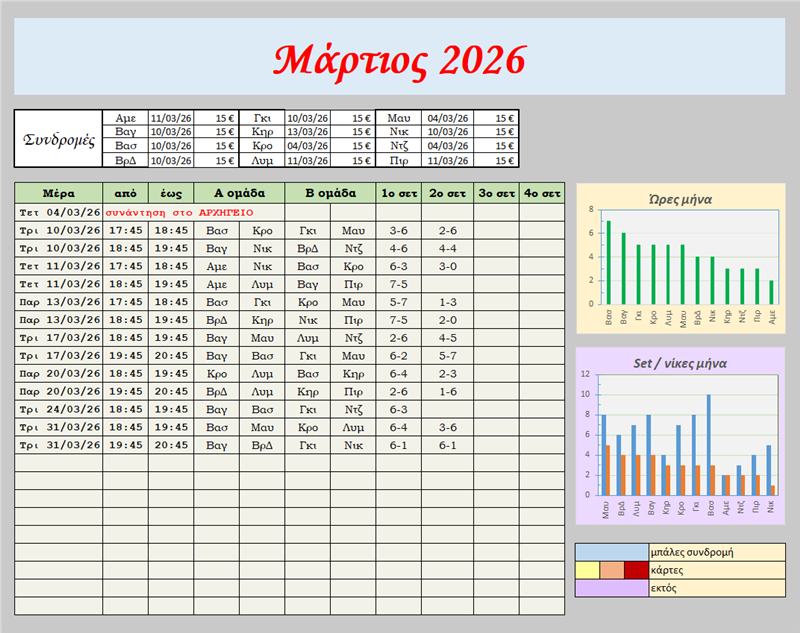
Task: Select the first empty row's Μέρα cell
Action: 59,462
